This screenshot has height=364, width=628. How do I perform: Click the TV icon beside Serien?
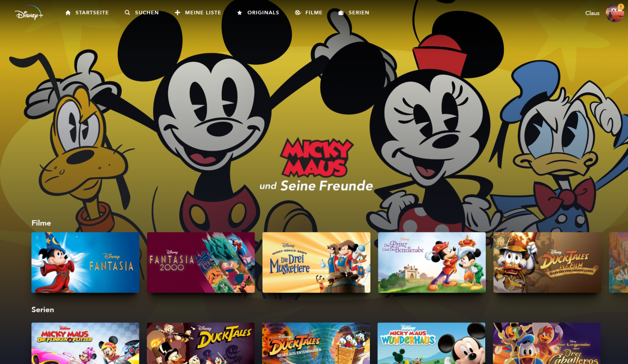[x=341, y=13]
